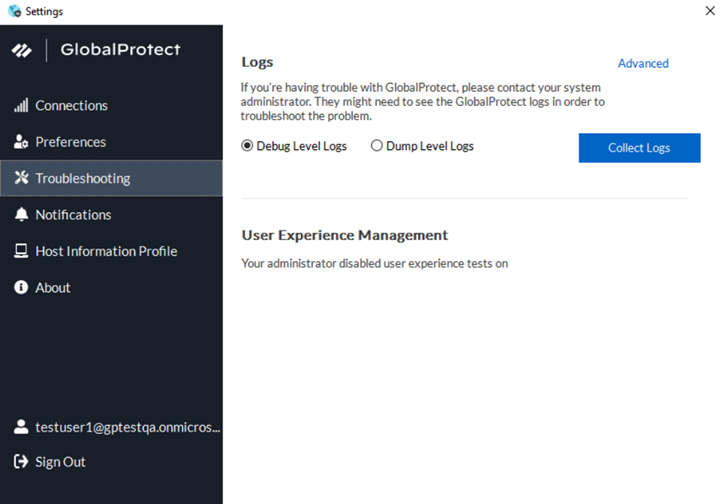Click the Sign Out label
The width and height of the screenshot is (720, 504).
[60, 462]
